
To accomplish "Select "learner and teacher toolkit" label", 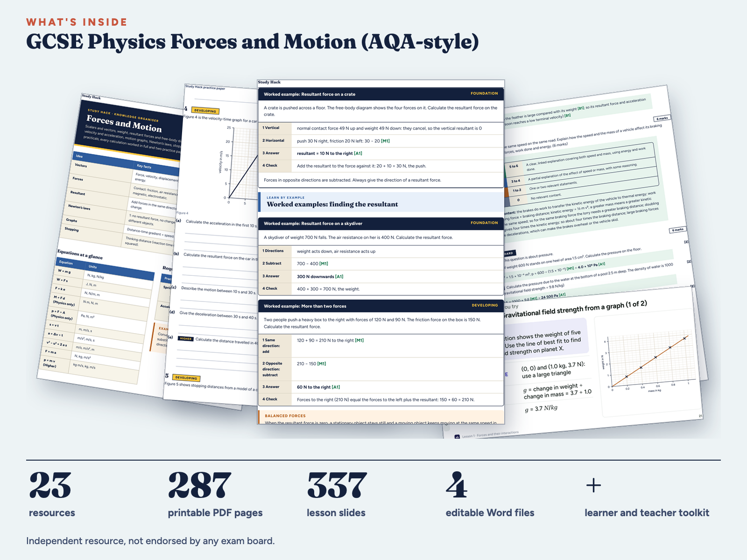I will (647, 513).
